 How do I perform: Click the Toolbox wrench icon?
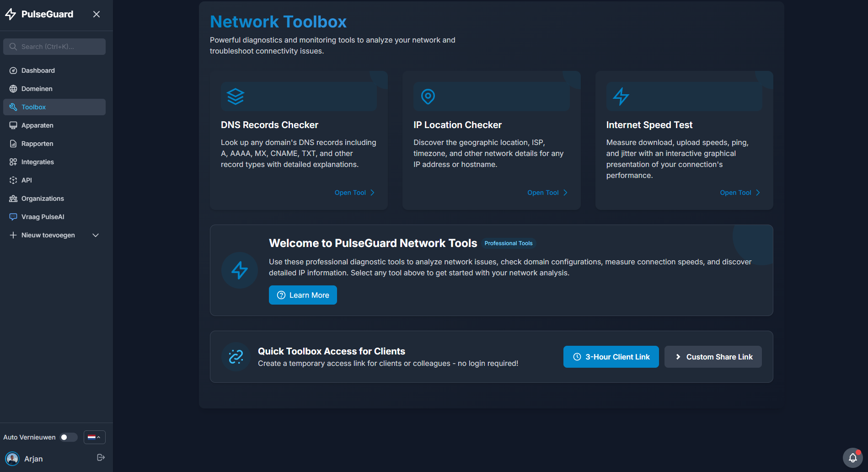13,107
